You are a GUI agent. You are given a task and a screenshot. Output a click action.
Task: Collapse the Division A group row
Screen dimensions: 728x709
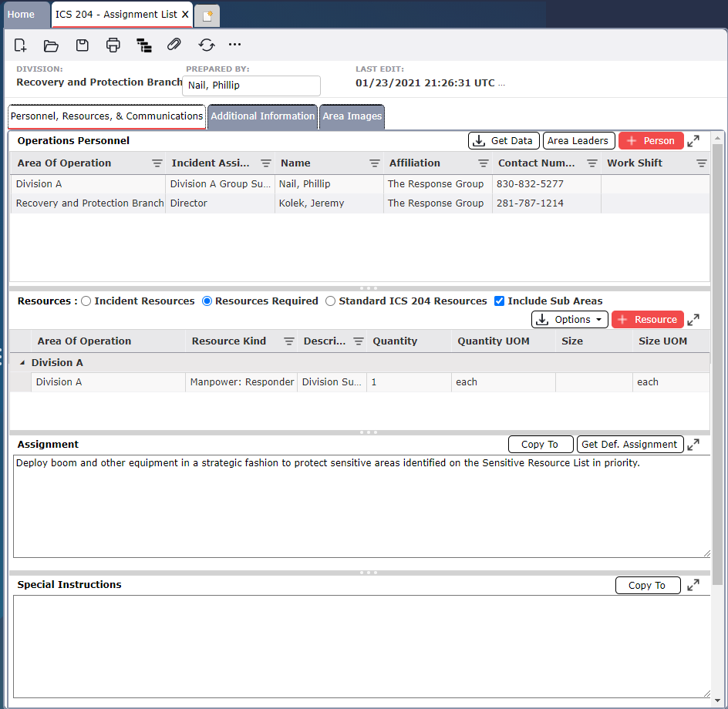click(22, 363)
